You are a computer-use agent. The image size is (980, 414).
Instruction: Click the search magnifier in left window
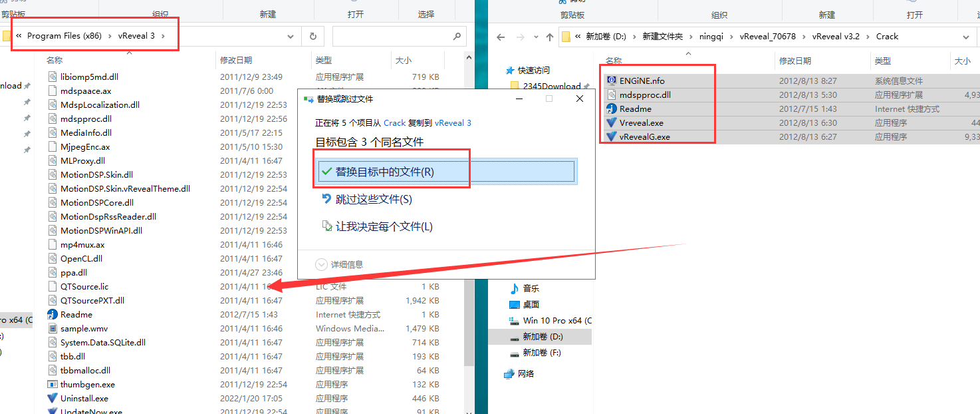click(x=456, y=37)
